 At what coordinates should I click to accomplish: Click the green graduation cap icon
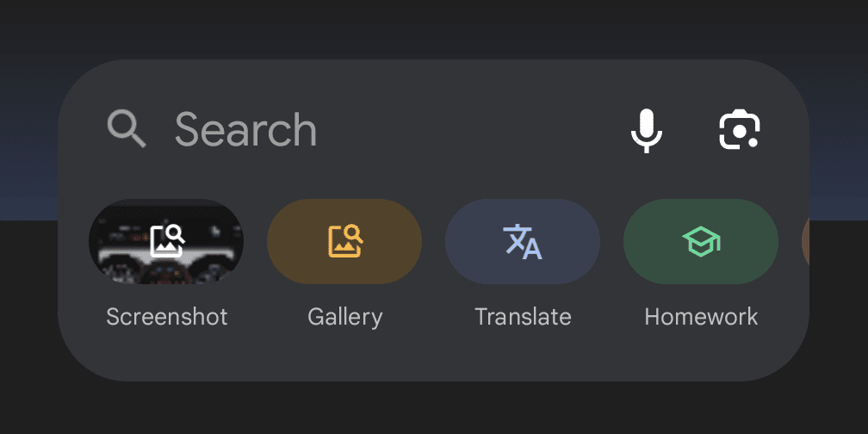click(701, 242)
